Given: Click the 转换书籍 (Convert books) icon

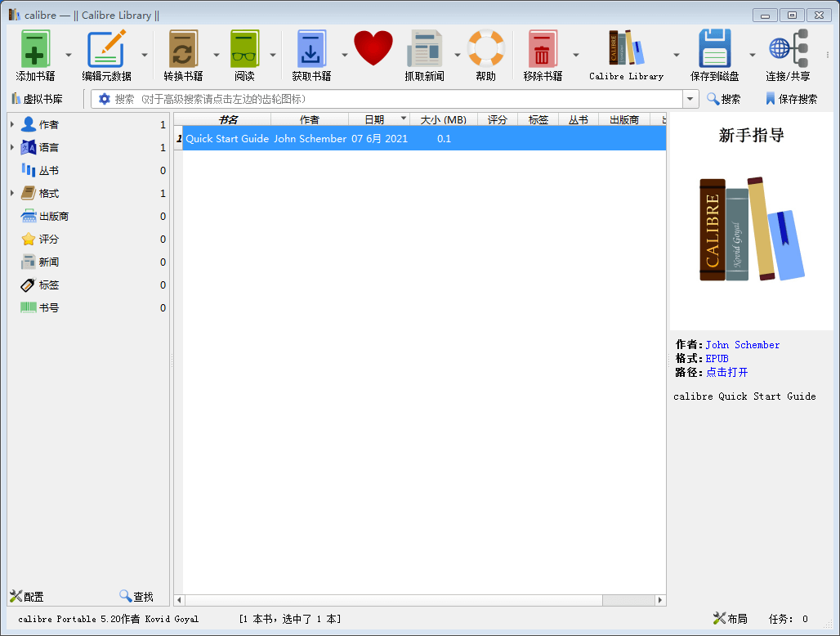Looking at the screenshot, I should pos(183,49).
